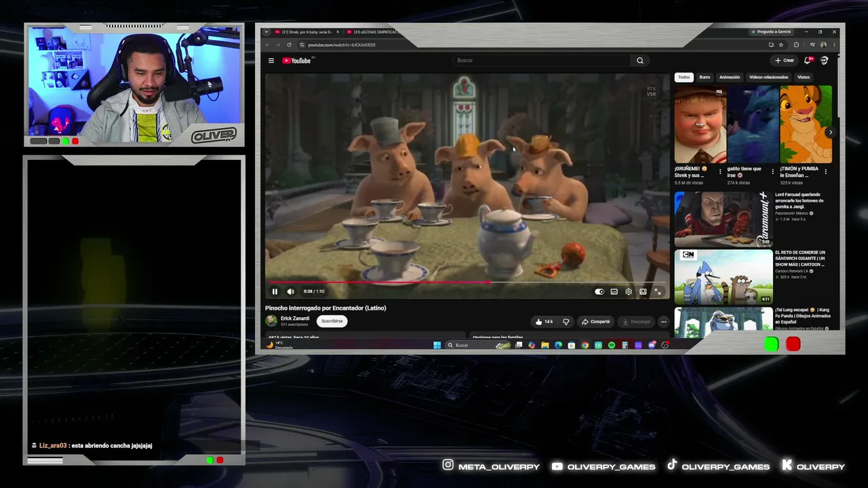
Task: Open the Crear menu button
Action: click(785, 60)
